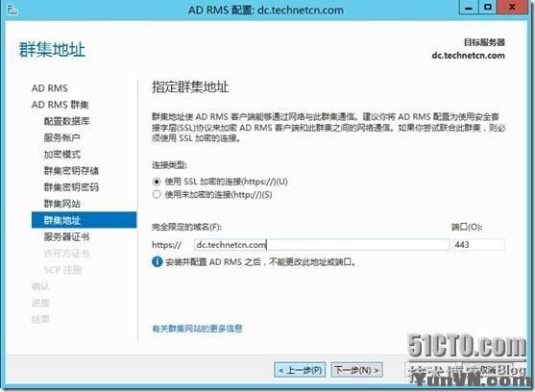Open link 有关群集网站的更多信息

(197, 329)
